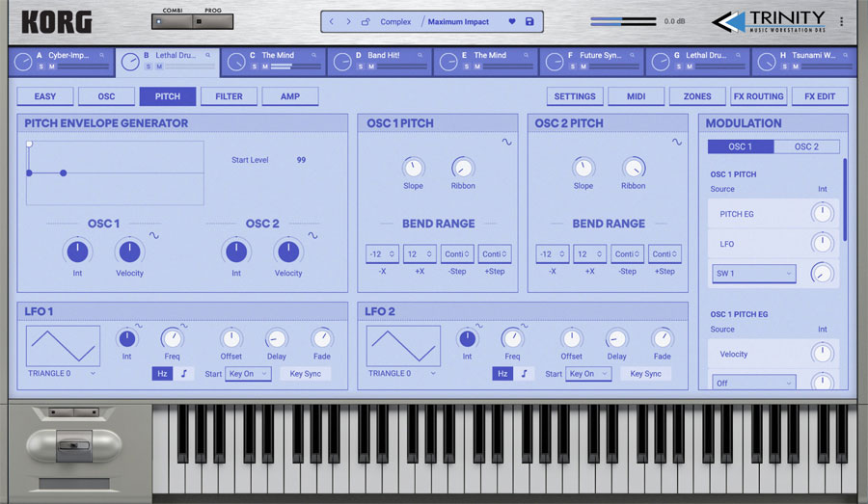Open OSC 1 bend +Step Conti selector
868x504 pixels.
pyautogui.click(x=495, y=254)
